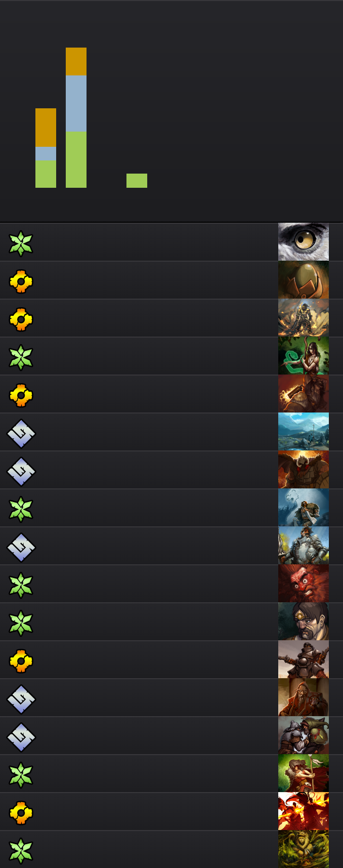
Task: Select the crowned bearded man portrait thumbnail
Action: [x=304, y=622]
